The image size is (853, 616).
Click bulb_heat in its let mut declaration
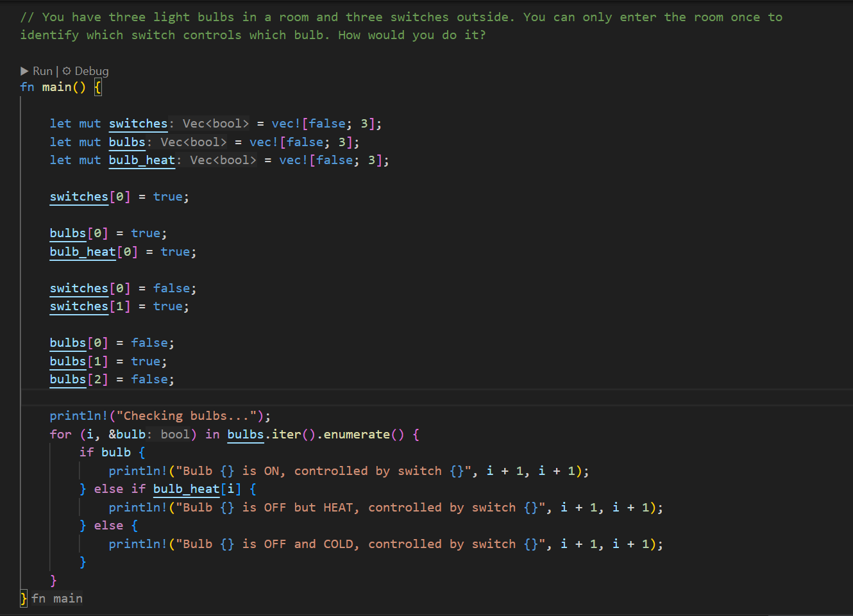[x=142, y=160]
